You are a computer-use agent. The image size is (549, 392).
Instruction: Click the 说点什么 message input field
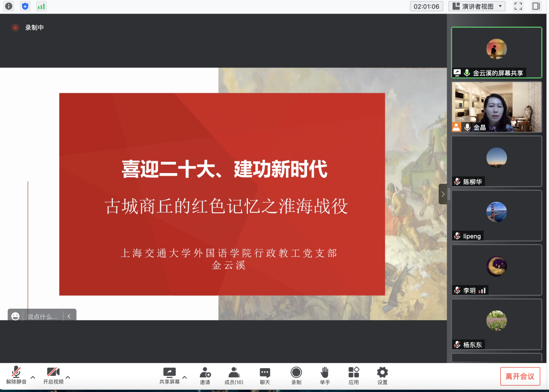pyautogui.click(x=43, y=317)
